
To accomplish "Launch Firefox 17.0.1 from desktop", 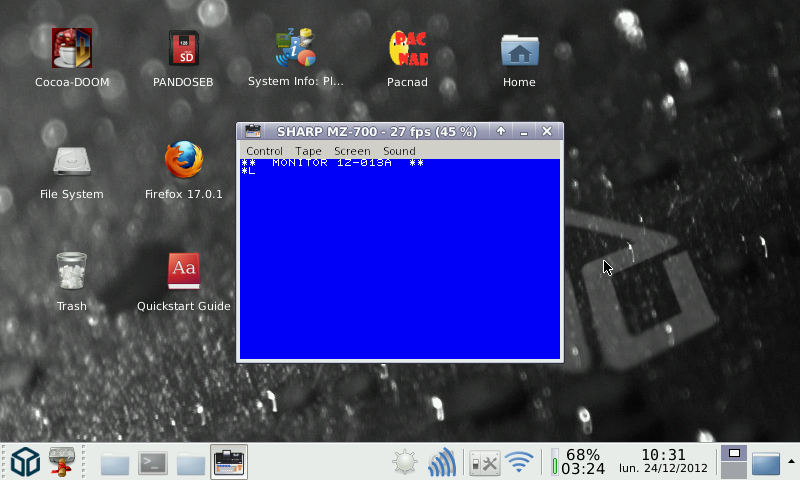I will [184, 160].
